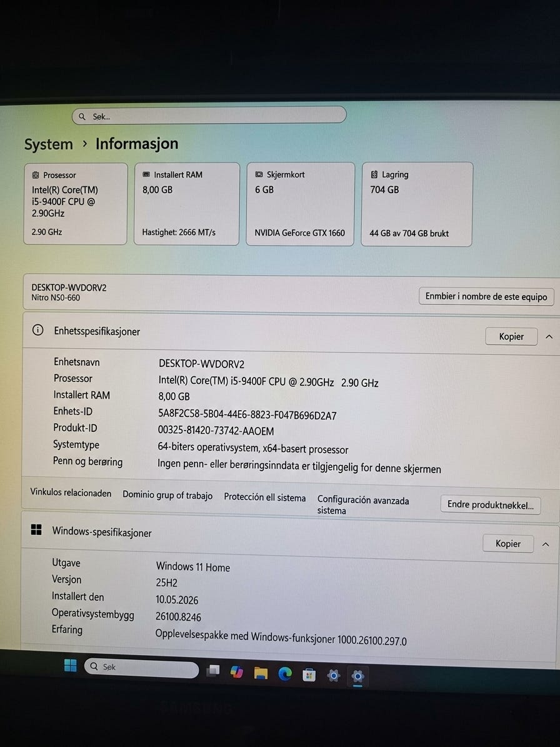This screenshot has height=747, width=560.
Task: Click the magnifier icon in the top search box
Action: [x=82, y=116]
